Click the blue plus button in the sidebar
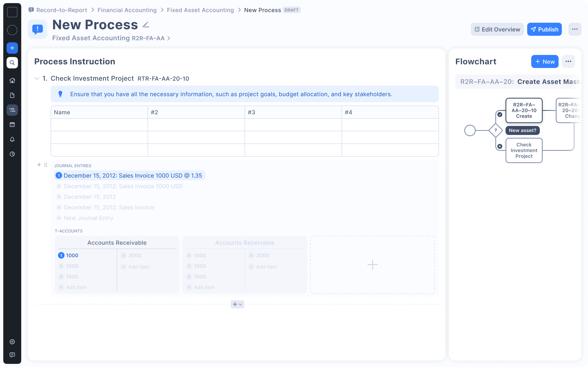This screenshot has width=588, height=367. (x=12, y=48)
